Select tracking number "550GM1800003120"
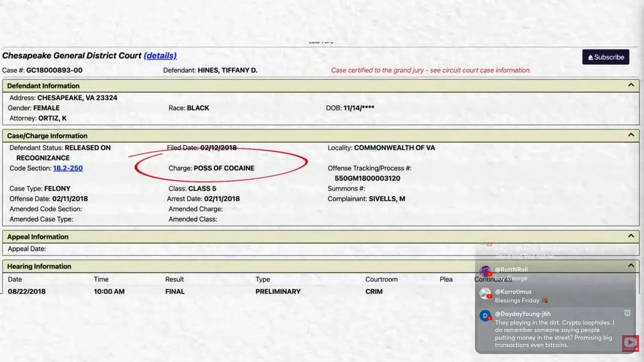 tap(367, 178)
